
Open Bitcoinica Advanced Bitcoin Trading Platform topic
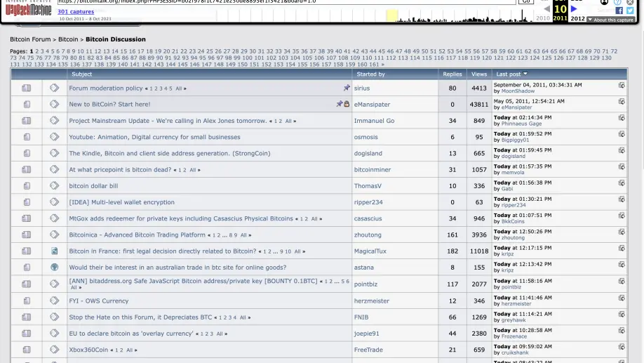point(137,235)
